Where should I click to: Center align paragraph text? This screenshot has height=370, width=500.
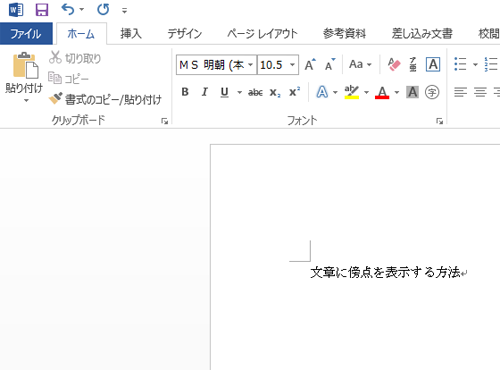480,92
